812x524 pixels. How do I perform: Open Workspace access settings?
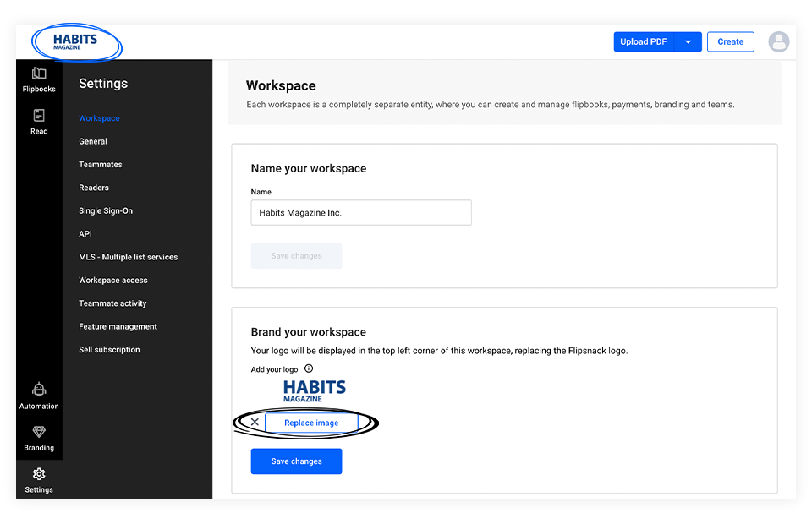click(112, 281)
